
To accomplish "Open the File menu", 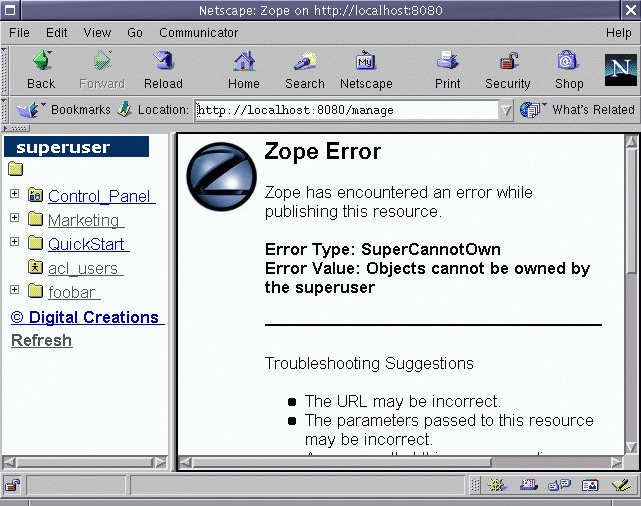I will pyautogui.click(x=19, y=33).
